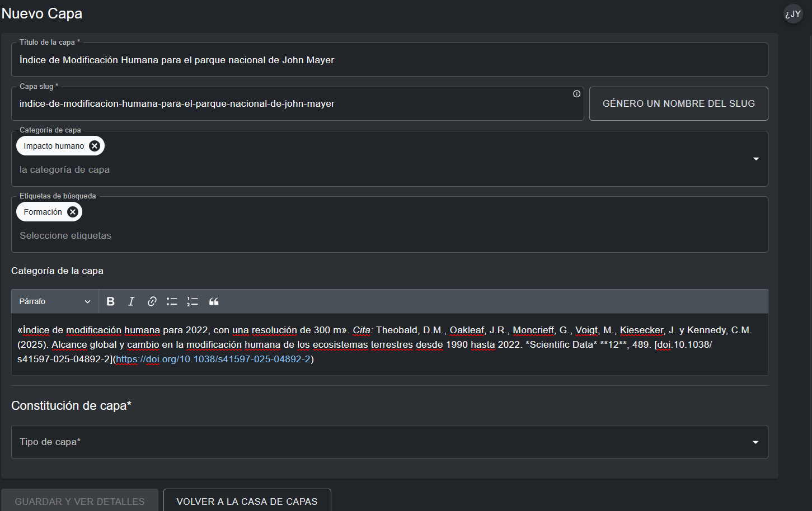Click the Género un nombre del slug button
Screen dimensions: 812x511
click(678, 103)
